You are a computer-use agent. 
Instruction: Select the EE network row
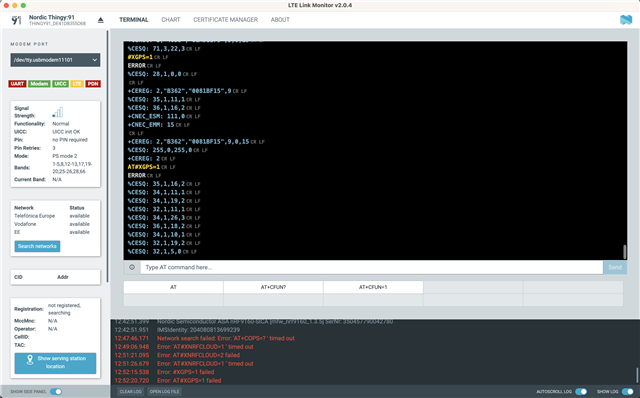(52, 232)
